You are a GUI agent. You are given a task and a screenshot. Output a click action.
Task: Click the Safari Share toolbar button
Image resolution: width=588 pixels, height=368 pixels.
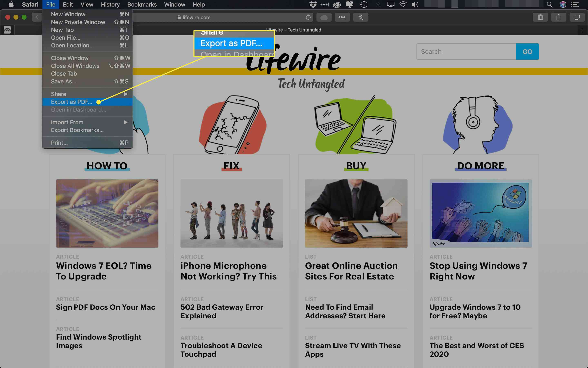(559, 17)
